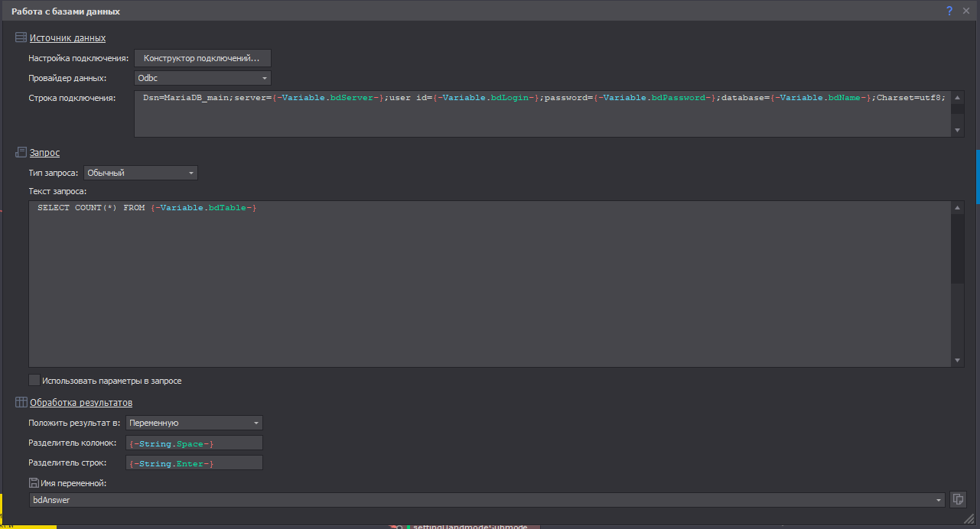Click the copy icon next to bdAnswer

pyautogui.click(x=958, y=499)
